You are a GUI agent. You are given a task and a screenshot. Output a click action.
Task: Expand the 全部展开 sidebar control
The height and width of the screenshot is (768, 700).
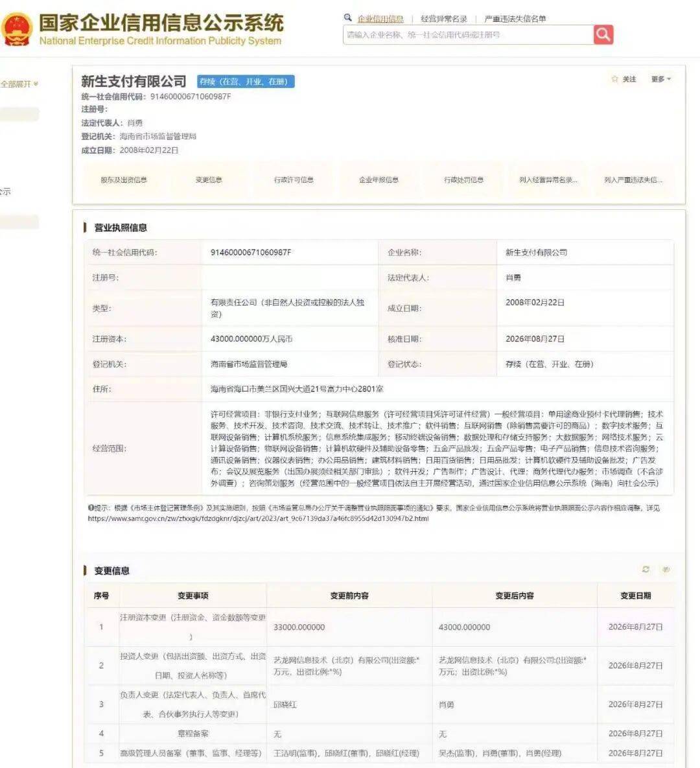coord(19,84)
